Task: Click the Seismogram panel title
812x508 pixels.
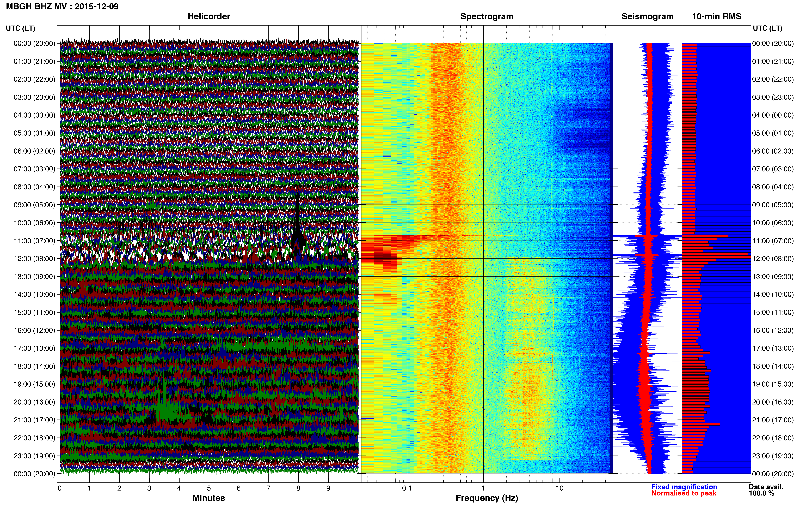Action: tap(647, 16)
